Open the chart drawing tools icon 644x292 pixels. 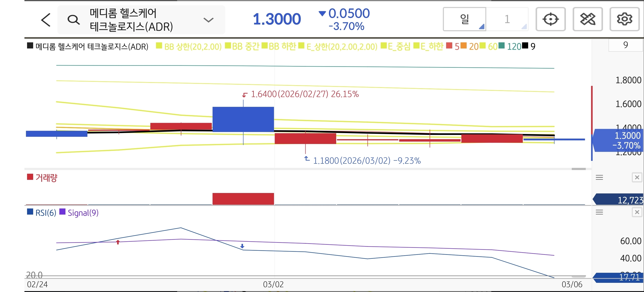pos(587,19)
